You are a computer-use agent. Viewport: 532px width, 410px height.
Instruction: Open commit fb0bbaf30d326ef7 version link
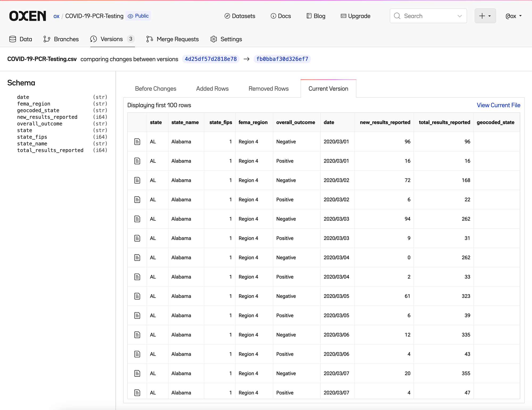282,59
